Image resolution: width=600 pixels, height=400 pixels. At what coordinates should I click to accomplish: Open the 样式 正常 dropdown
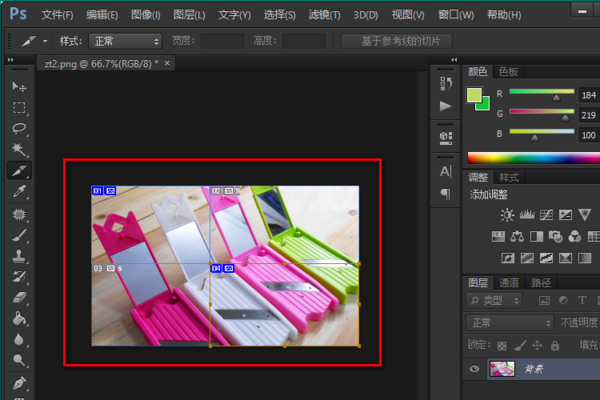point(126,41)
